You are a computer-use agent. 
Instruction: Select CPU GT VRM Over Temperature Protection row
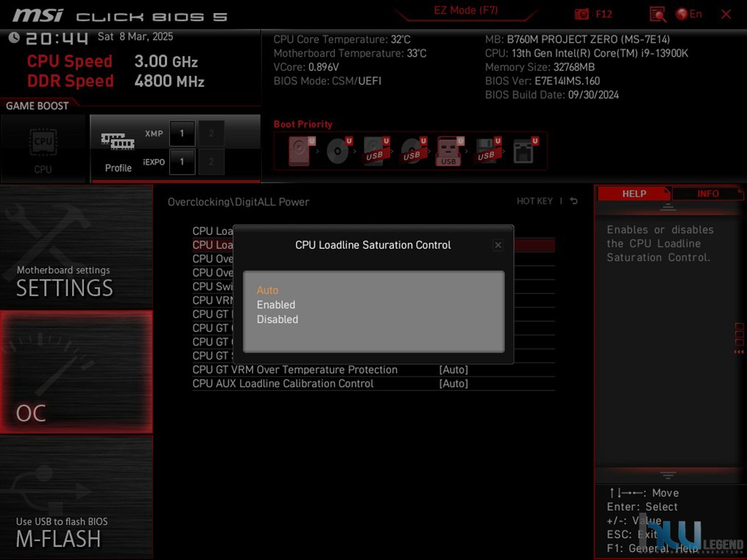point(374,369)
